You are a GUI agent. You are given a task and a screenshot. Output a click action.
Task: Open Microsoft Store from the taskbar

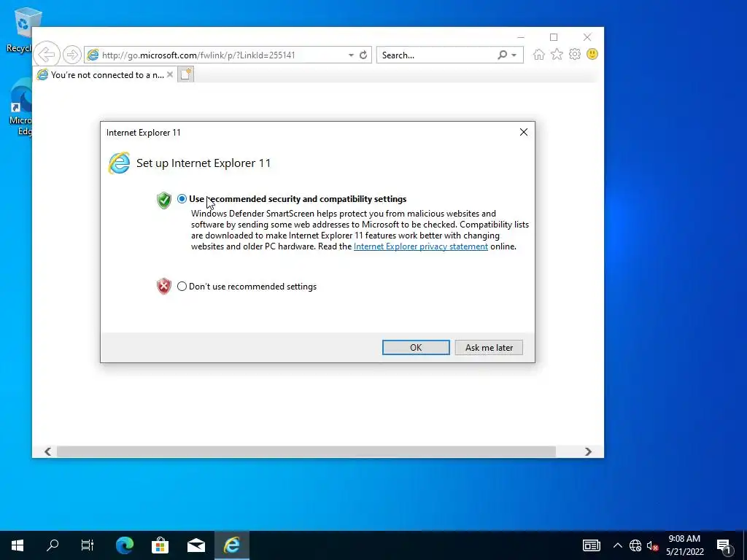[x=160, y=545]
